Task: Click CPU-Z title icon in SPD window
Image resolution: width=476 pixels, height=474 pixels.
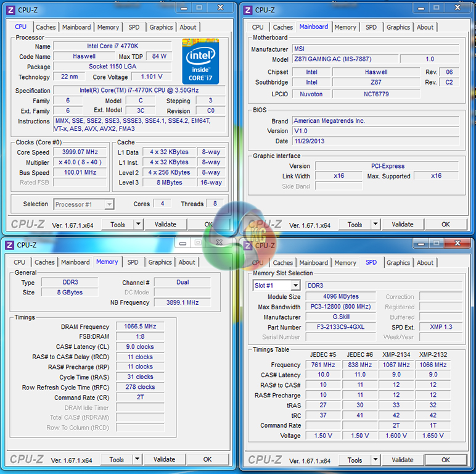Action: pos(247,245)
